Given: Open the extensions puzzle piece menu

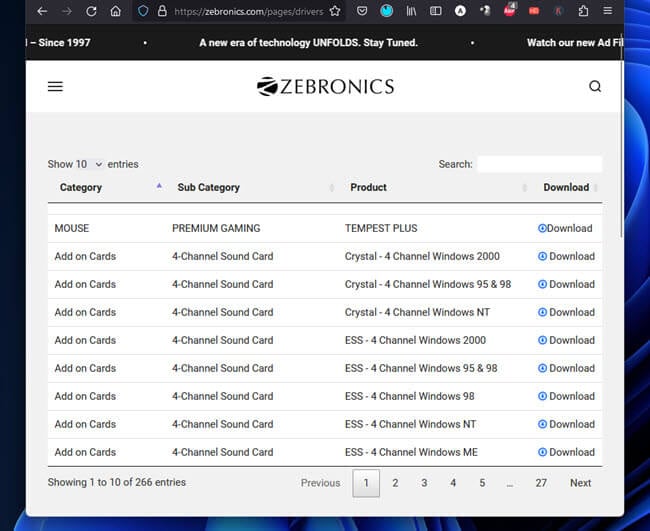Looking at the screenshot, I should point(583,11).
